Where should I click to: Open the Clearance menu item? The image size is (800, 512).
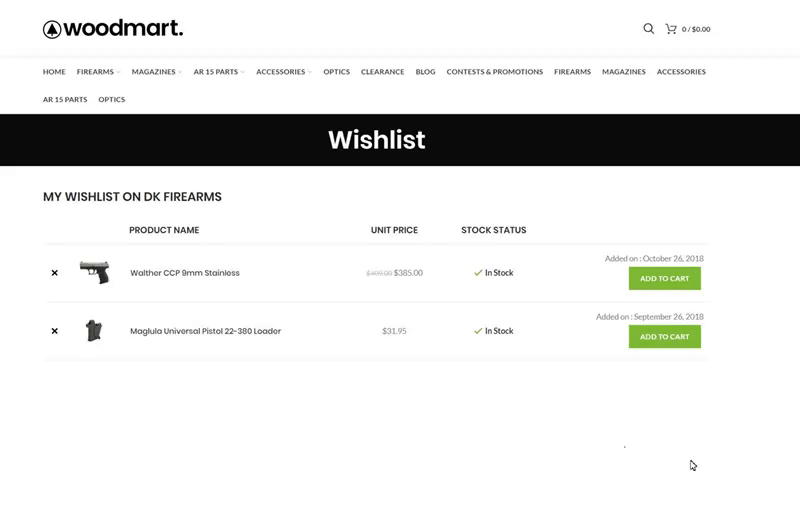click(383, 72)
